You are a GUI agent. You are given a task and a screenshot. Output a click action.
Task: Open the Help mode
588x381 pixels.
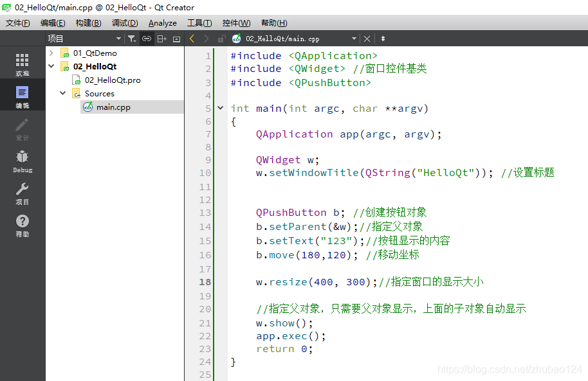22,226
